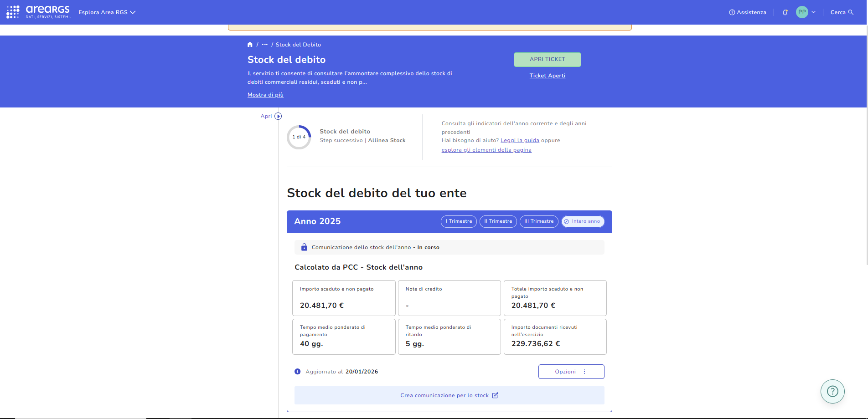Click the 1 di 4 step progress indicator
The width and height of the screenshot is (868, 419).
(x=299, y=137)
